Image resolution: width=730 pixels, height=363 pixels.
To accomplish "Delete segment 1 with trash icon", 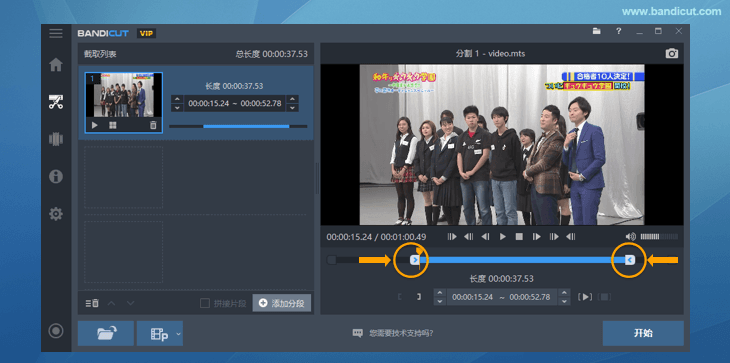I will [x=153, y=125].
